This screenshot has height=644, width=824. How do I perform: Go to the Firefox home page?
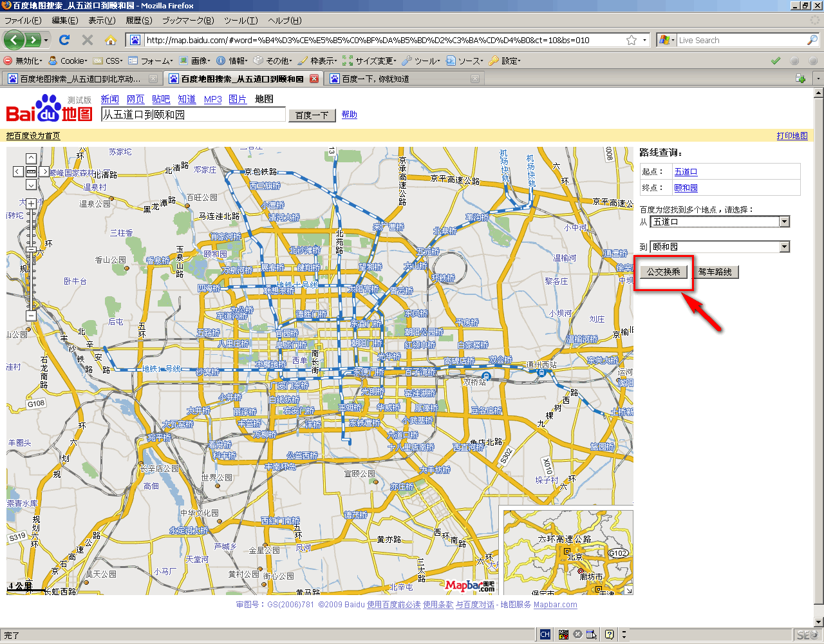(111, 40)
